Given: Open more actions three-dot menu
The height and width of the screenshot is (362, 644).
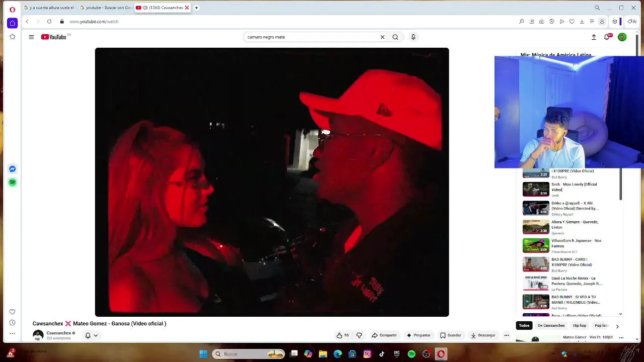Looking at the screenshot, I should (507, 335).
